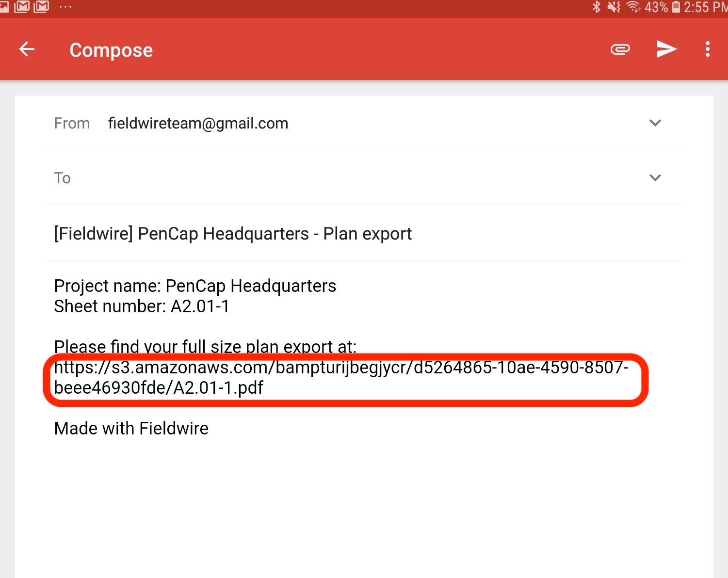Expand the To field for Cc/Bcc options
Image resolution: width=728 pixels, height=578 pixels.
click(655, 177)
